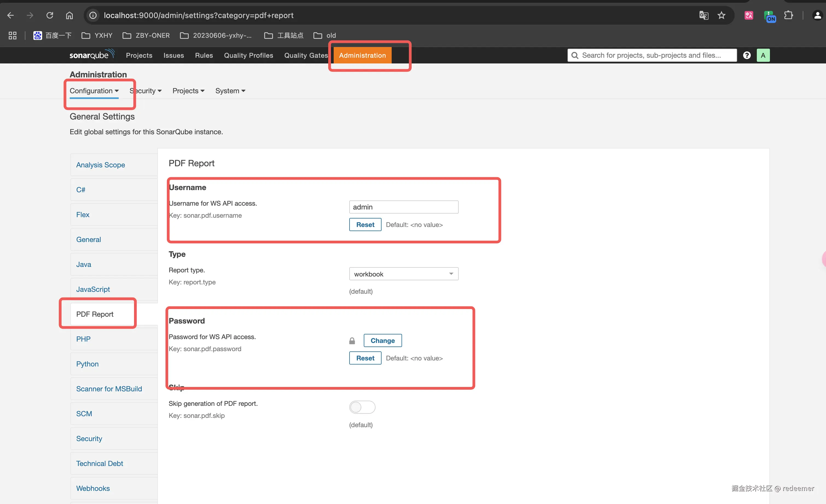Reset the Username setting

365,225
